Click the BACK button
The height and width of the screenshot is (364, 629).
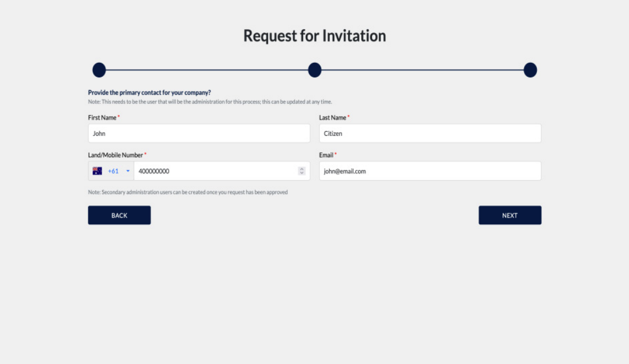coord(120,215)
